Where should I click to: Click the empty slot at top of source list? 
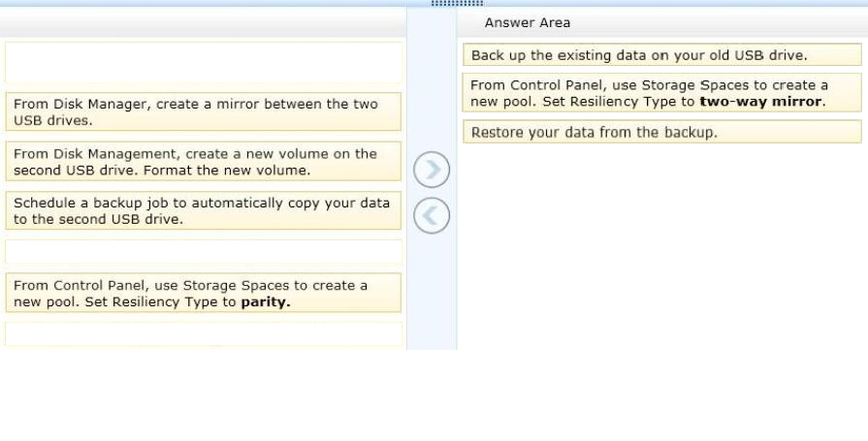coord(203,63)
